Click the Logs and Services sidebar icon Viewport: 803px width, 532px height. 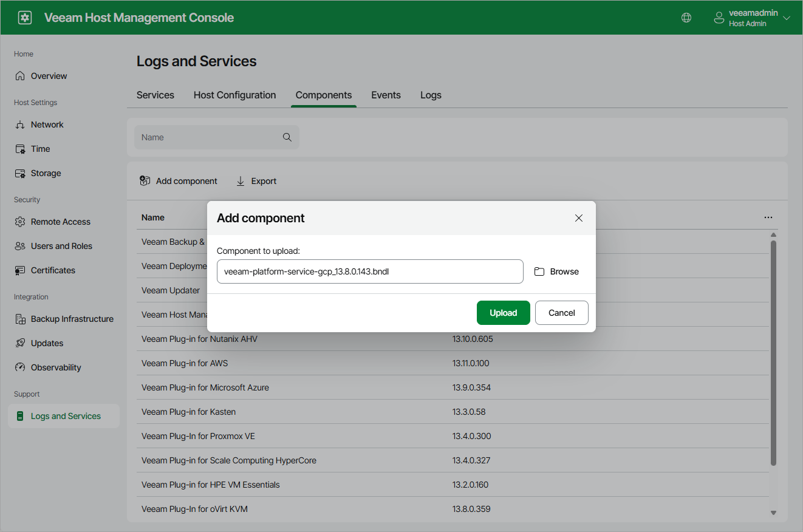point(20,416)
